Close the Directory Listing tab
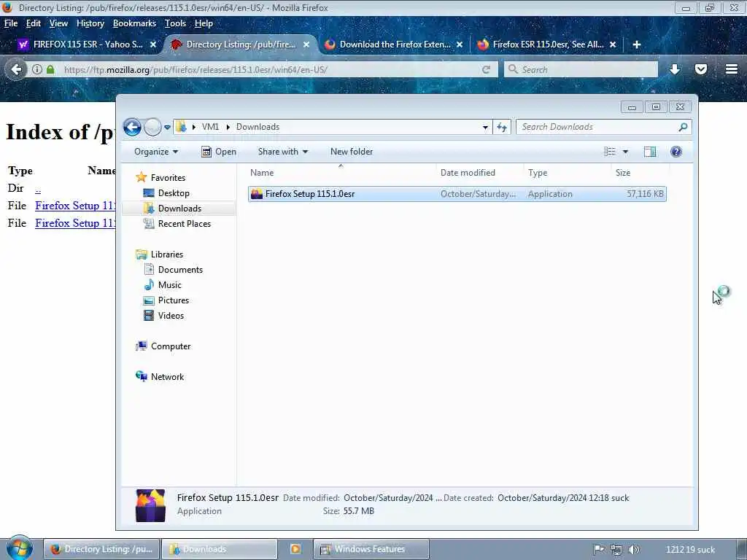The width and height of the screenshot is (747, 560). (306, 44)
